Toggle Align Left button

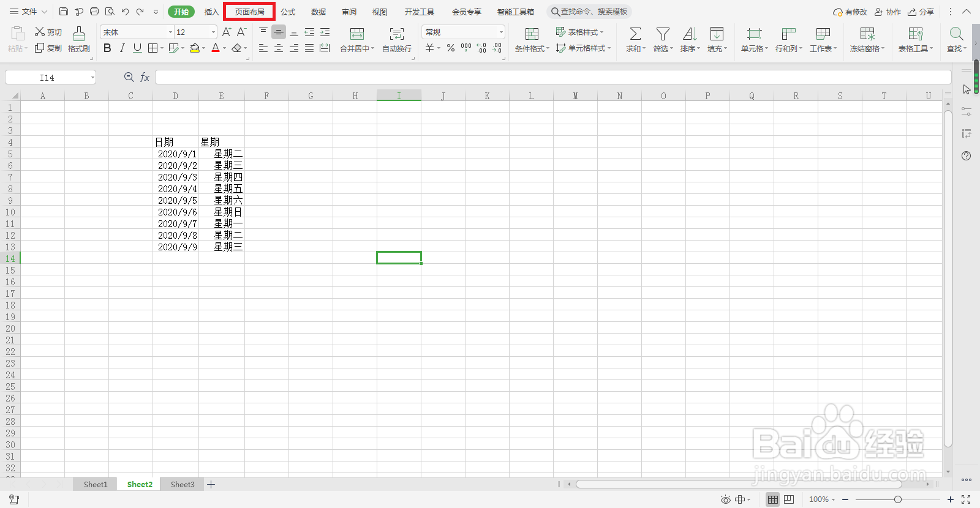tap(263, 48)
